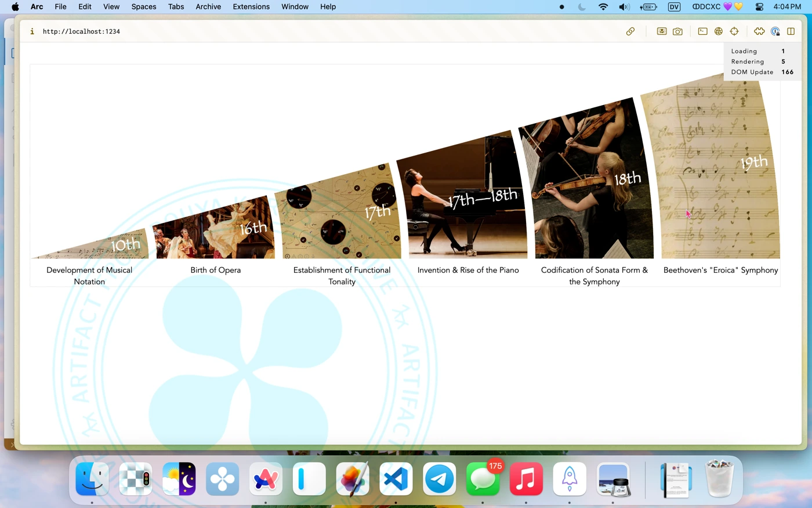Open the Spaces menu
The image size is (812, 508).
point(144,7)
